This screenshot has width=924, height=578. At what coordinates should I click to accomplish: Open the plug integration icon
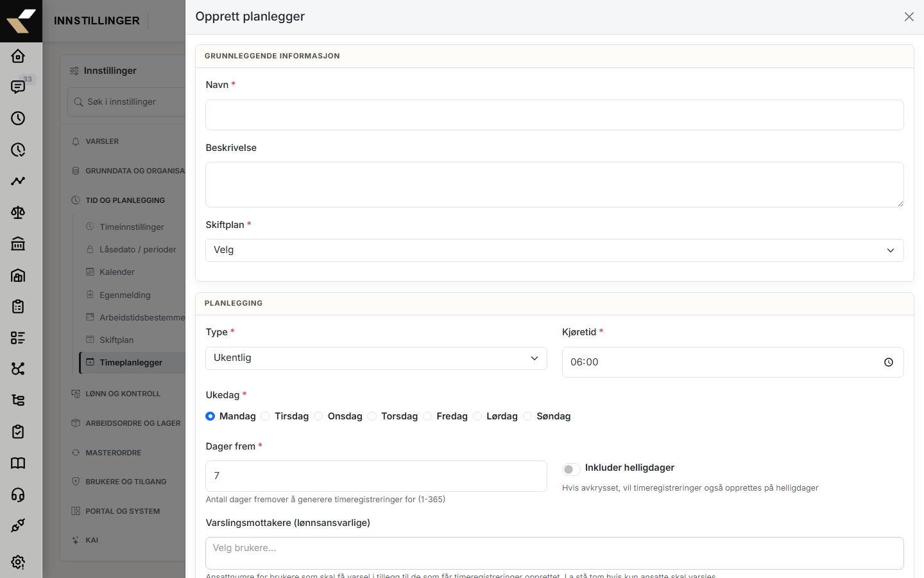(18, 525)
